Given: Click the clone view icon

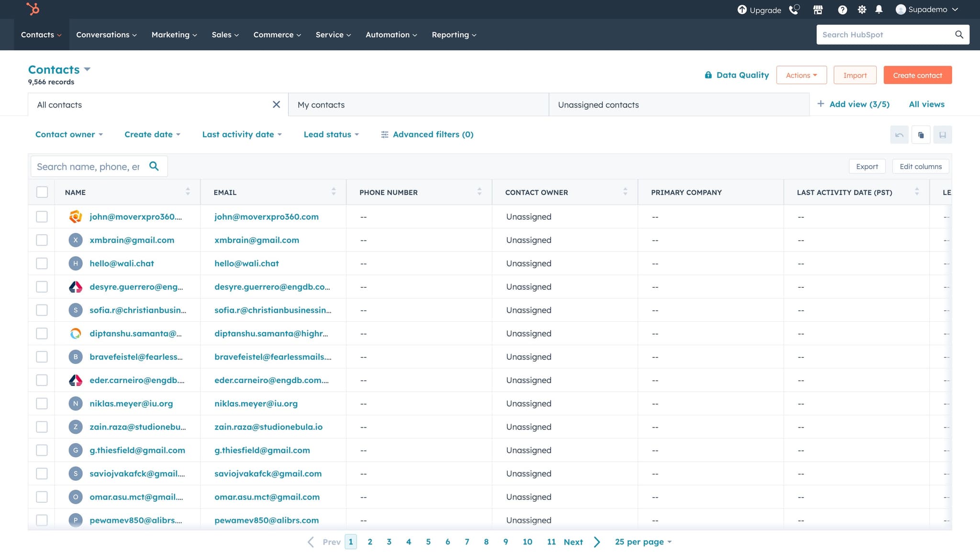Looking at the screenshot, I should point(921,135).
